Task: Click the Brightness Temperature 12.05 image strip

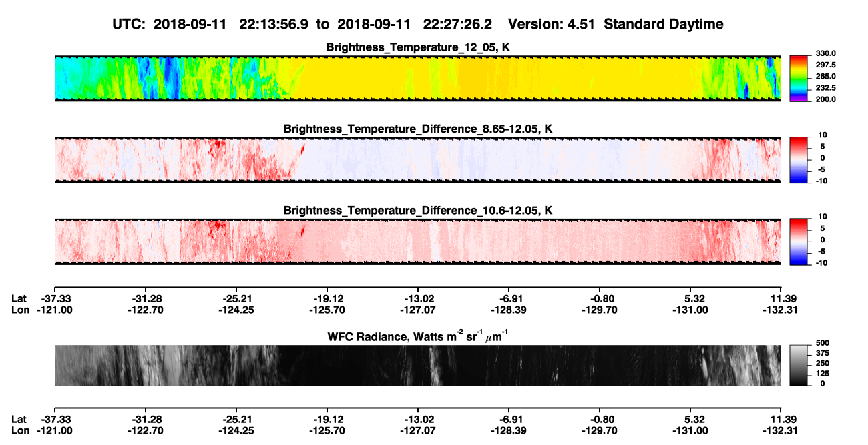Action: point(417,78)
